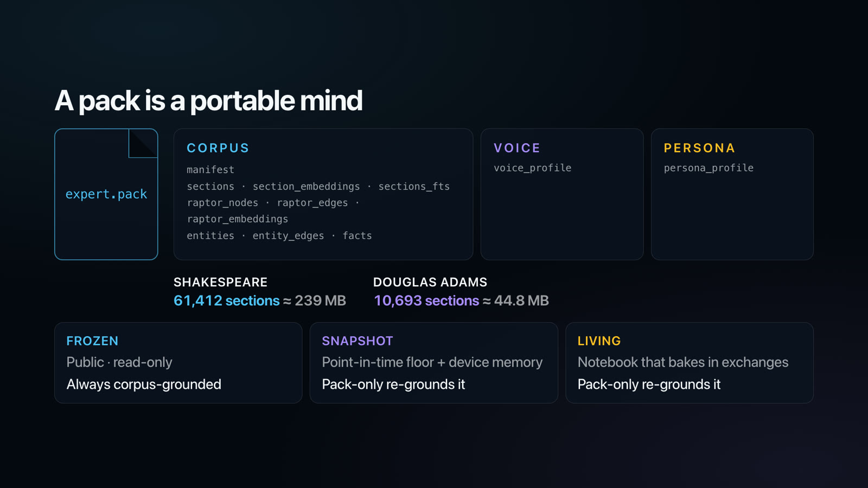Click the expert.pack file icon
Viewport: 868px width, 488px height.
pos(106,194)
